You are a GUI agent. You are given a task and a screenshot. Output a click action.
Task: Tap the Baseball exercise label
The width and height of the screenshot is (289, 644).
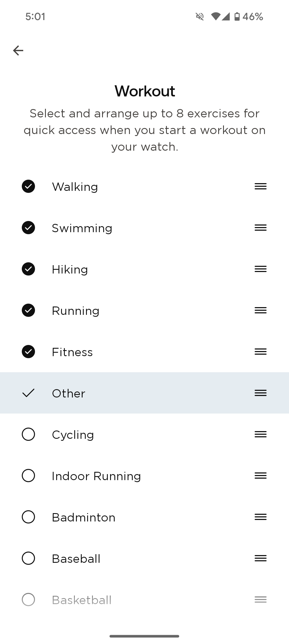coord(76,559)
